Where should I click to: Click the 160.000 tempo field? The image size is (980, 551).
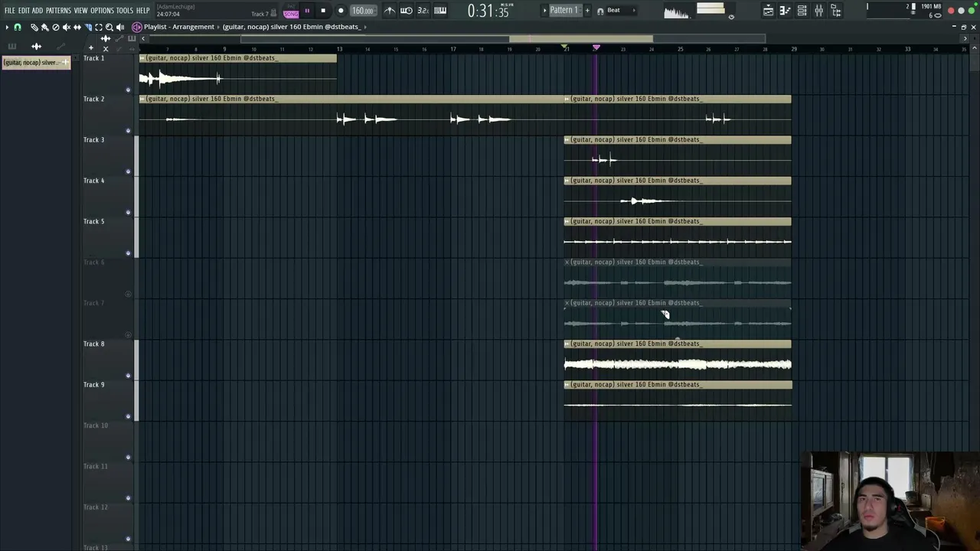[363, 11]
